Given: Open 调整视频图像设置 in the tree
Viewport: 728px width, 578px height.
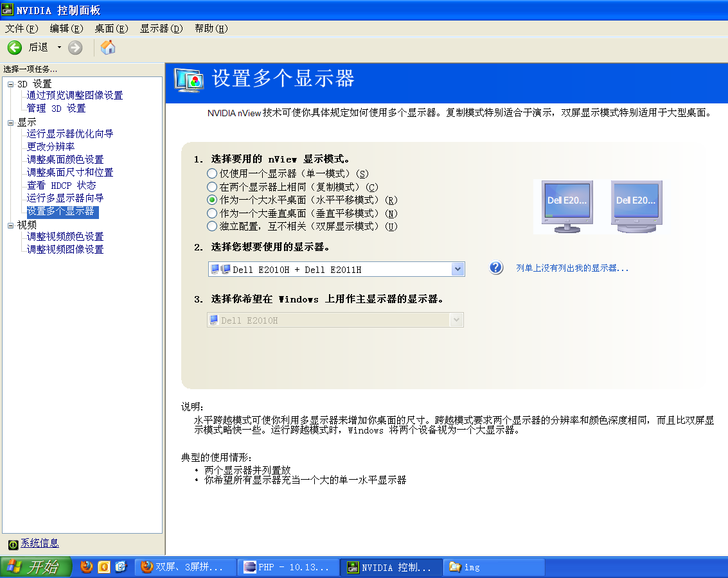Looking at the screenshot, I should (65, 250).
